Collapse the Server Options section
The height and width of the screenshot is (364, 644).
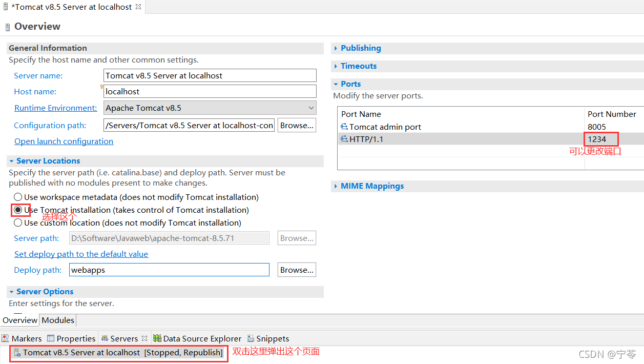coord(11,292)
